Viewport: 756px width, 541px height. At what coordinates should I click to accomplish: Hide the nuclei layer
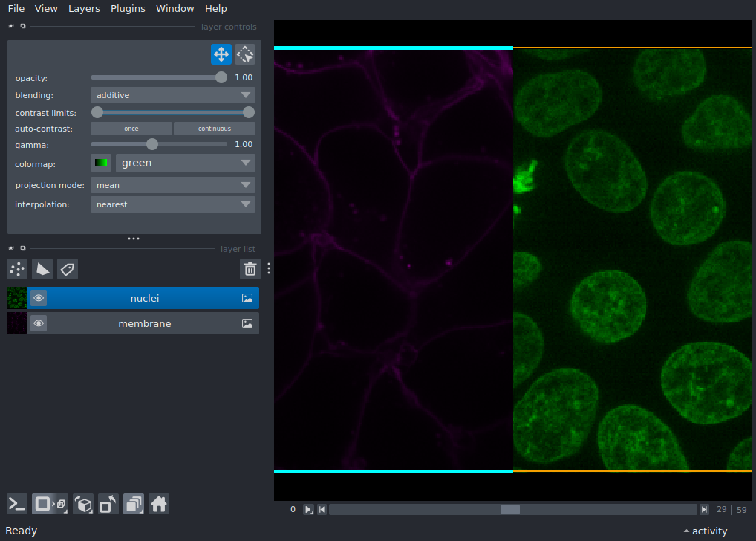39,298
